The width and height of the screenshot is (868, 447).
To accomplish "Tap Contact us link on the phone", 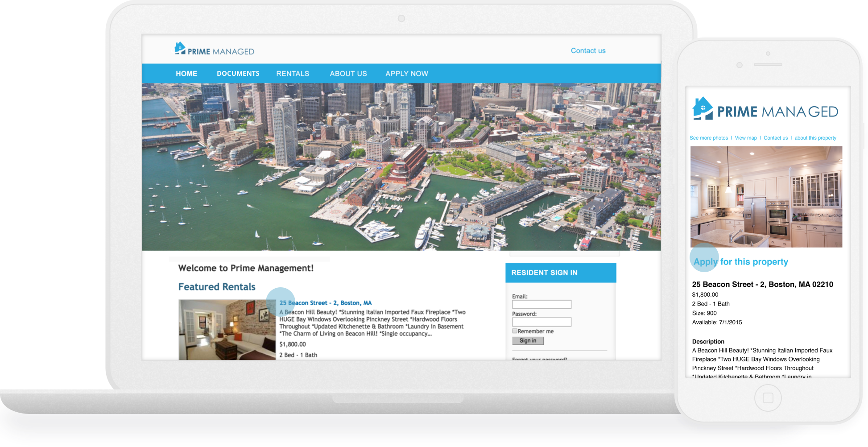I will click(776, 138).
